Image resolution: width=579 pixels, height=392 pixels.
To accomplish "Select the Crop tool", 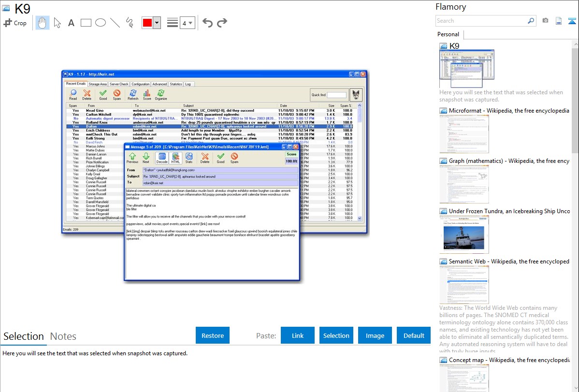I will pos(15,23).
